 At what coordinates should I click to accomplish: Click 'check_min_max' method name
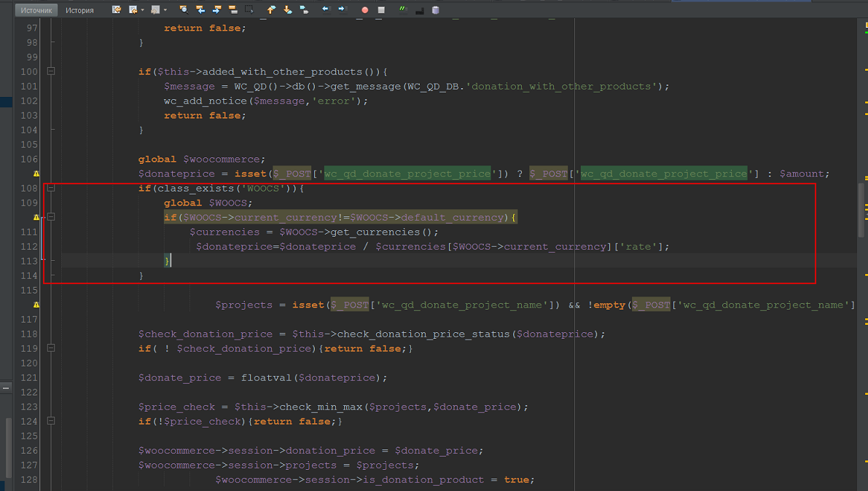(x=321, y=407)
